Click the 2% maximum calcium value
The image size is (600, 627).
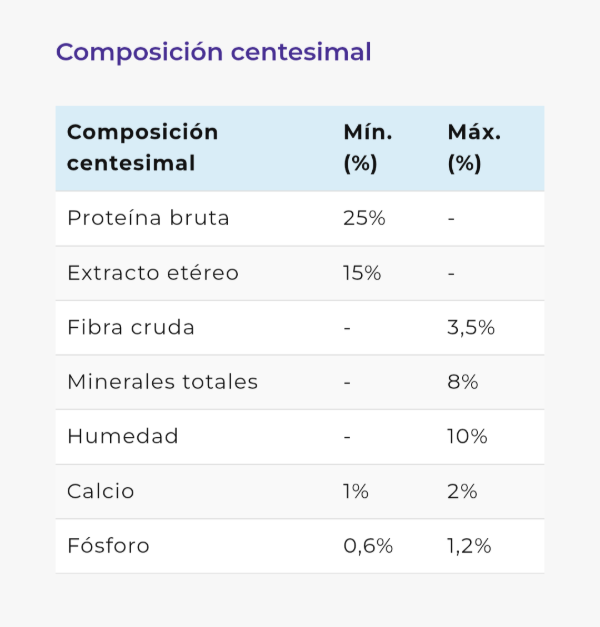[462, 491]
